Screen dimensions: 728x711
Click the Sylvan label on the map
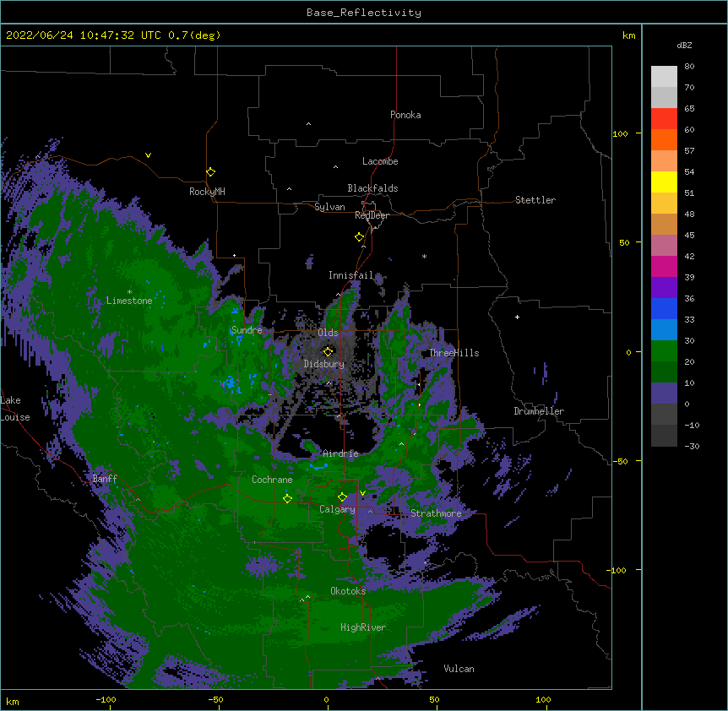pos(329,207)
